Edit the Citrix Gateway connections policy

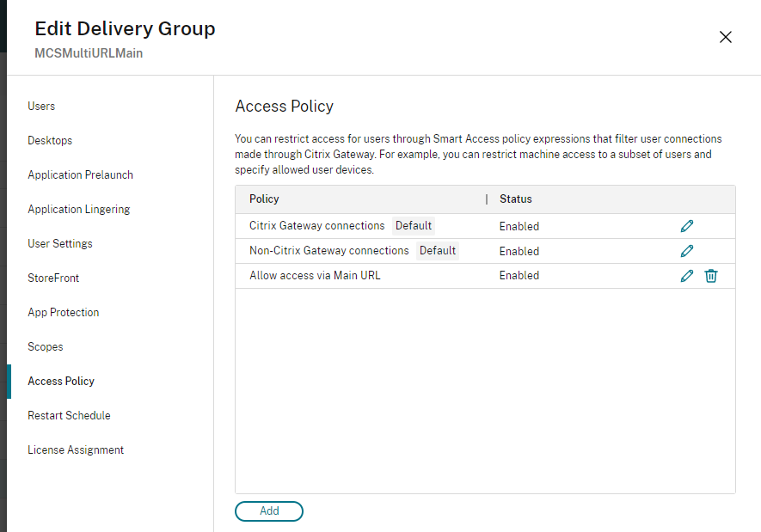tap(686, 226)
